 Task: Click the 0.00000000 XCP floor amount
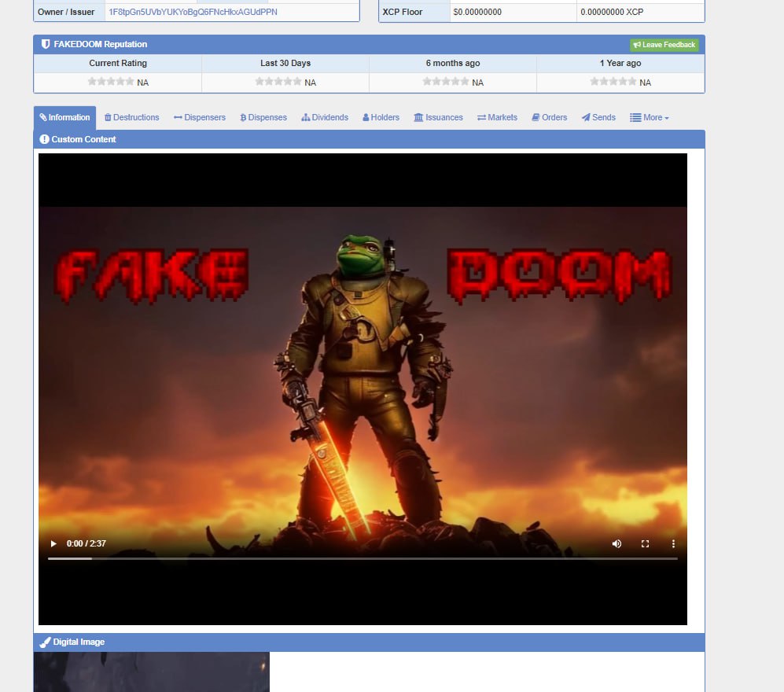click(612, 12)
